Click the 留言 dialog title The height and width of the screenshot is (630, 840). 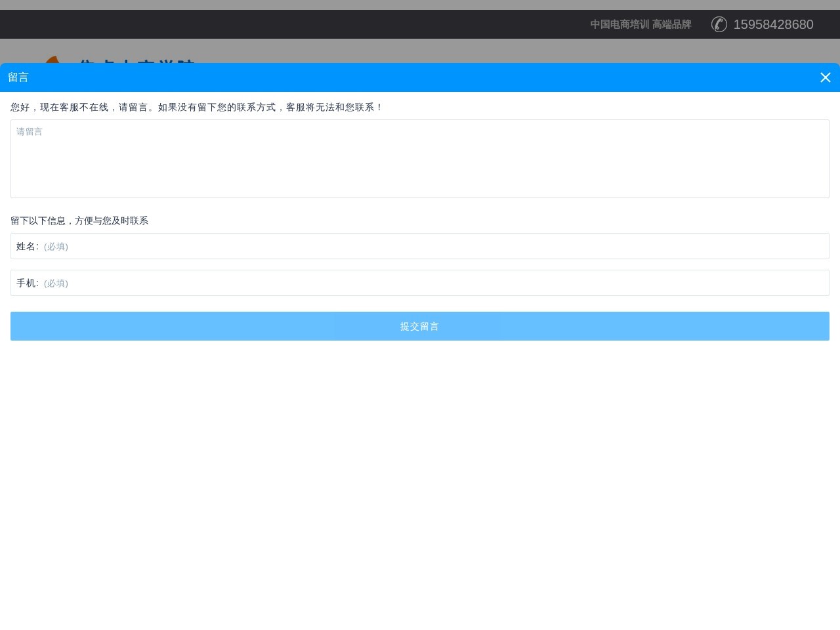click(18, 77)
